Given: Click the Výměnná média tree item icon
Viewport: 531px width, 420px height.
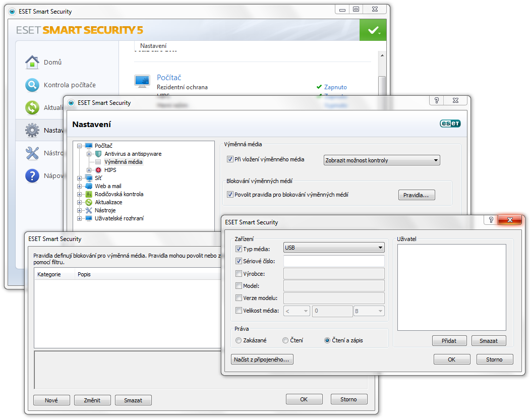Looking at the screenshot, I should click(x=98, y=162).
